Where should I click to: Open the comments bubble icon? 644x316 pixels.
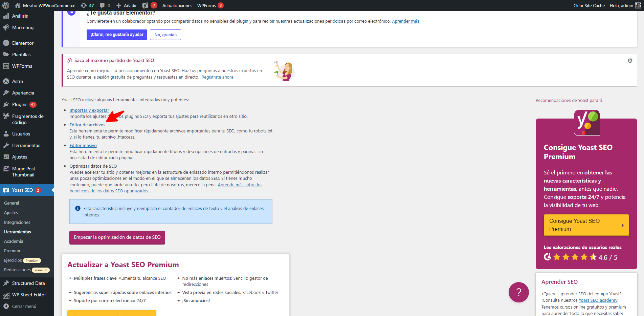pyautogui.click(x=102, y=5)
